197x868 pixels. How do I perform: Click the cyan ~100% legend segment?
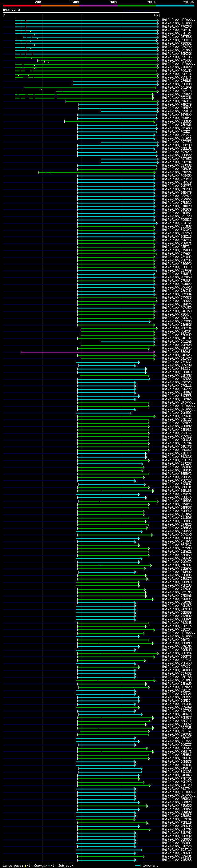pyautogui.click(x=175, y=6)
